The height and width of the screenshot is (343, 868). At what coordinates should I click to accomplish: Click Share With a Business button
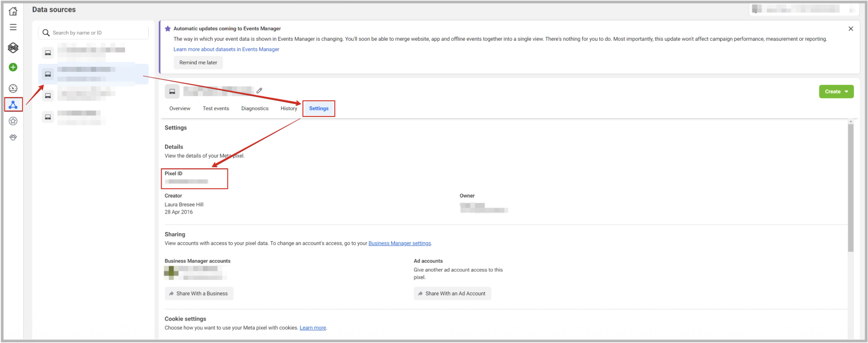click(199, 293)
